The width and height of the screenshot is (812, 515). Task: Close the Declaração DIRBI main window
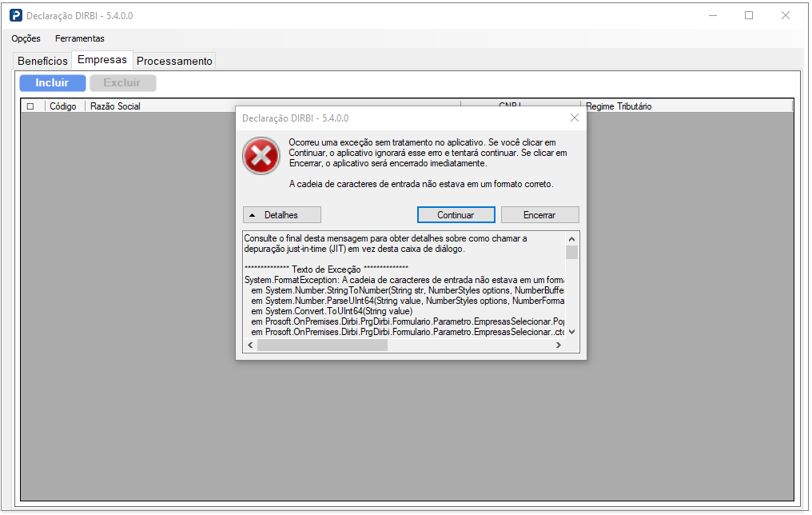tap(786, 15)
